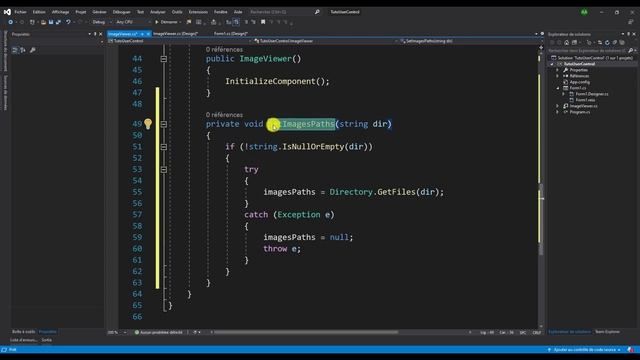This screenshot has height=360, width=640.
Task: Switch to Team Explorer tab
Action: point(607,331)
